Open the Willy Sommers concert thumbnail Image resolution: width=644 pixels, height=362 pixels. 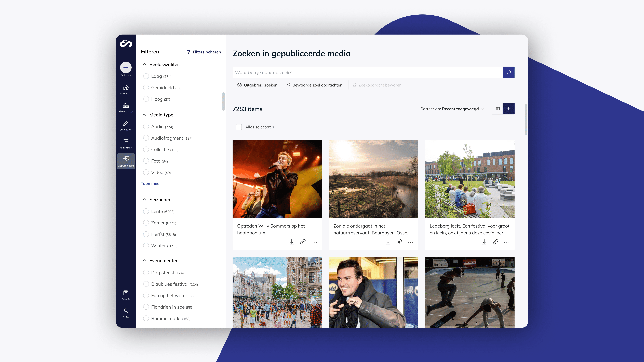point(277,179)
